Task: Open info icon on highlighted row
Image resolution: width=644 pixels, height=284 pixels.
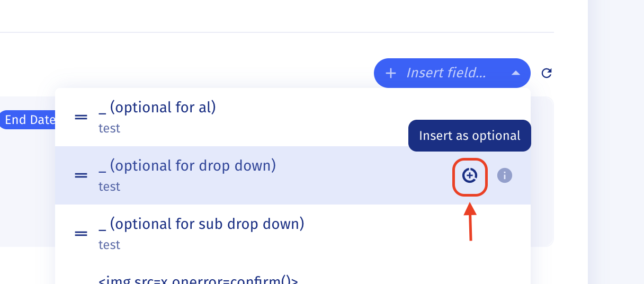Action: 505,175
